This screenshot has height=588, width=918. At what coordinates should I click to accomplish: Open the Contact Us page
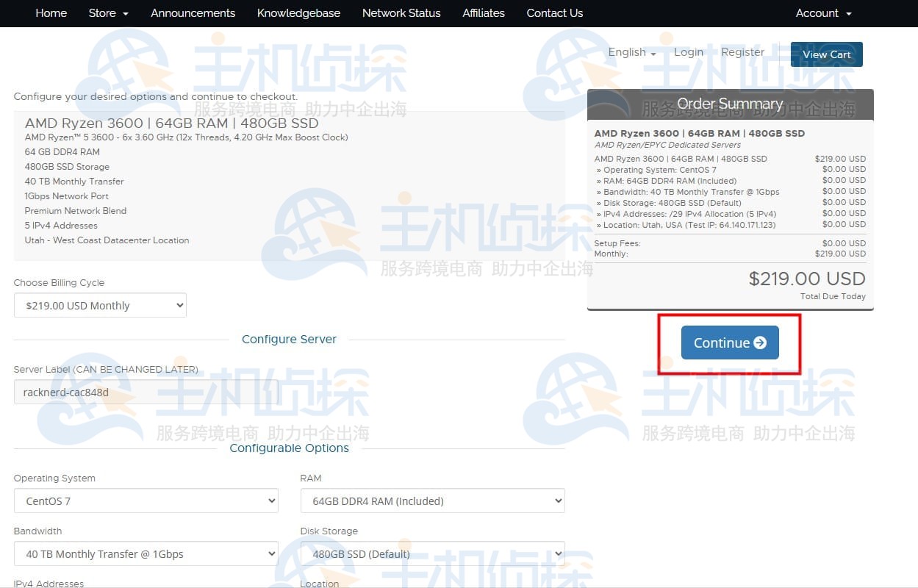point(554,13)
